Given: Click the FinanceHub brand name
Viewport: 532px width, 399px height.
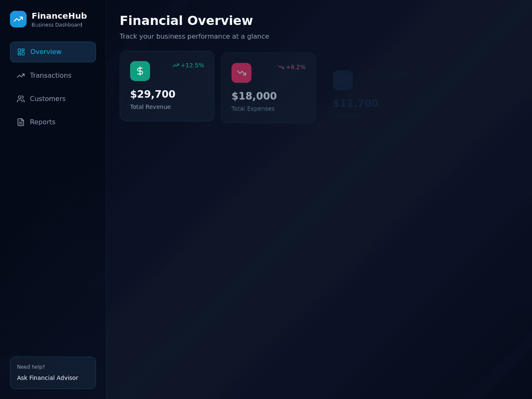Looking at the screenshot, I should point(59,16).
